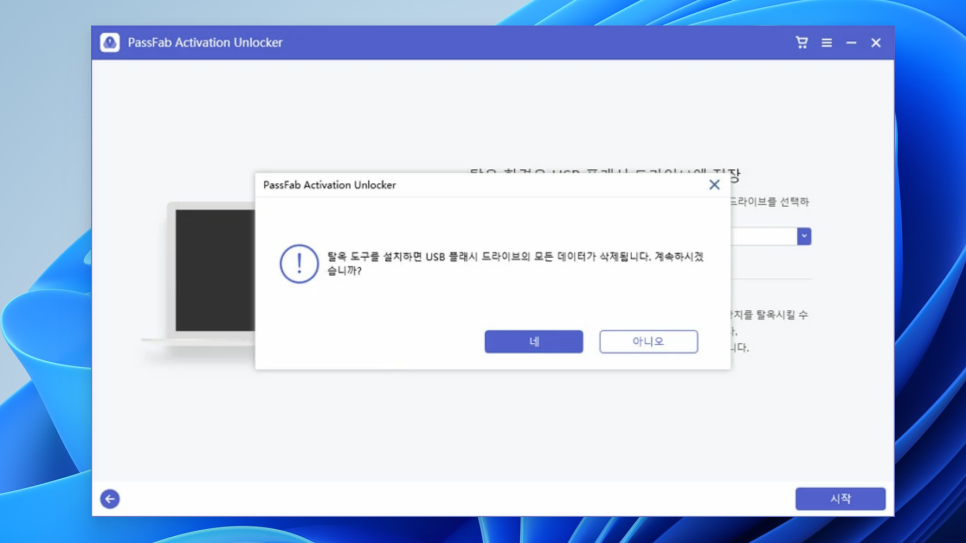Image resolution: width=966 pixels, height=543 pixels.
Task: Cancel by clicking the 아니오 button
Action: click(648, 342)
